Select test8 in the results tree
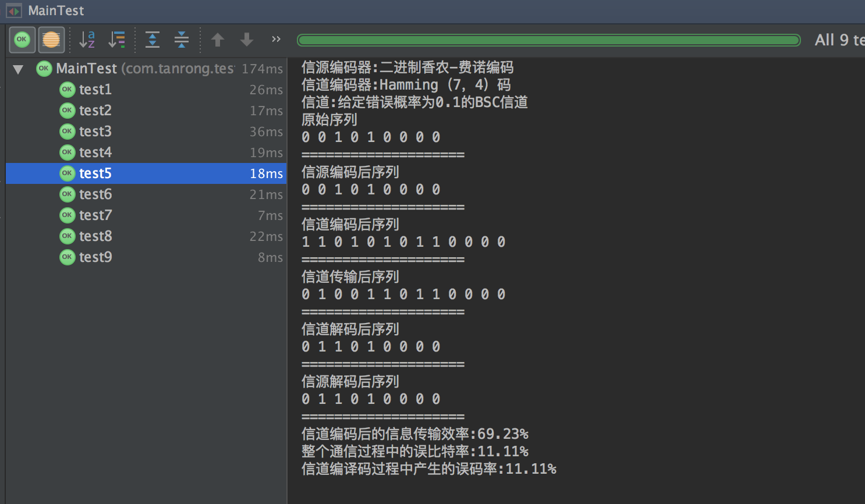865x504 pixels. coord(146,236)
